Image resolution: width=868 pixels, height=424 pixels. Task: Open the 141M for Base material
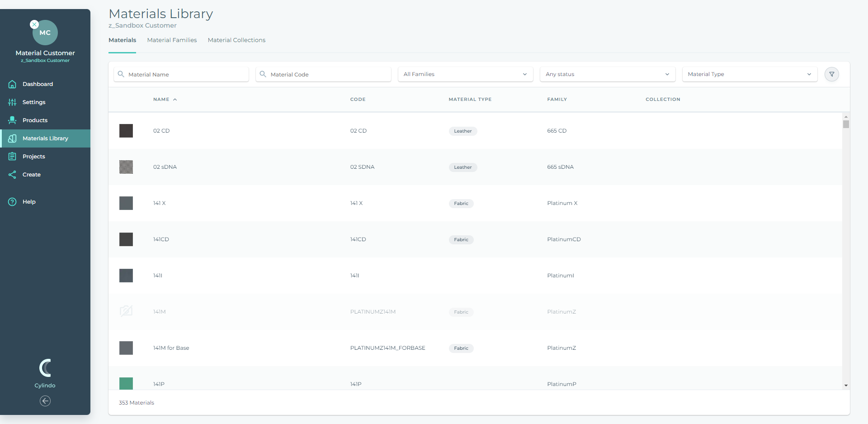(171, 348)
